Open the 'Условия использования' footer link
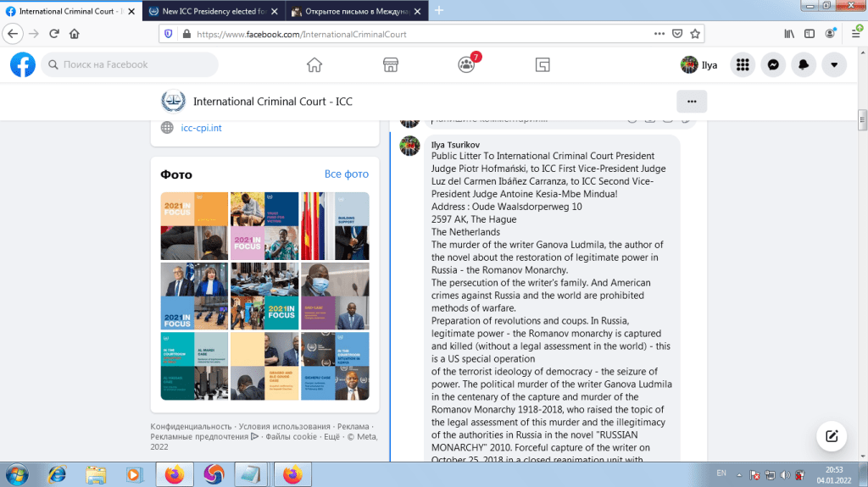This screenshot has width=868, height=487. coord(285,426)
